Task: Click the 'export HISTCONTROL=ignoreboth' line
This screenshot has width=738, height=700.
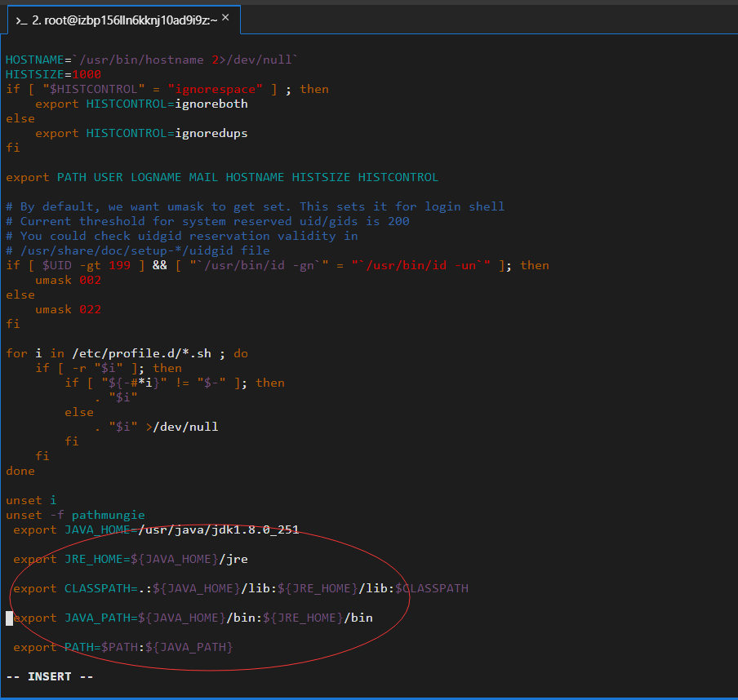Action: click(141, 104)
